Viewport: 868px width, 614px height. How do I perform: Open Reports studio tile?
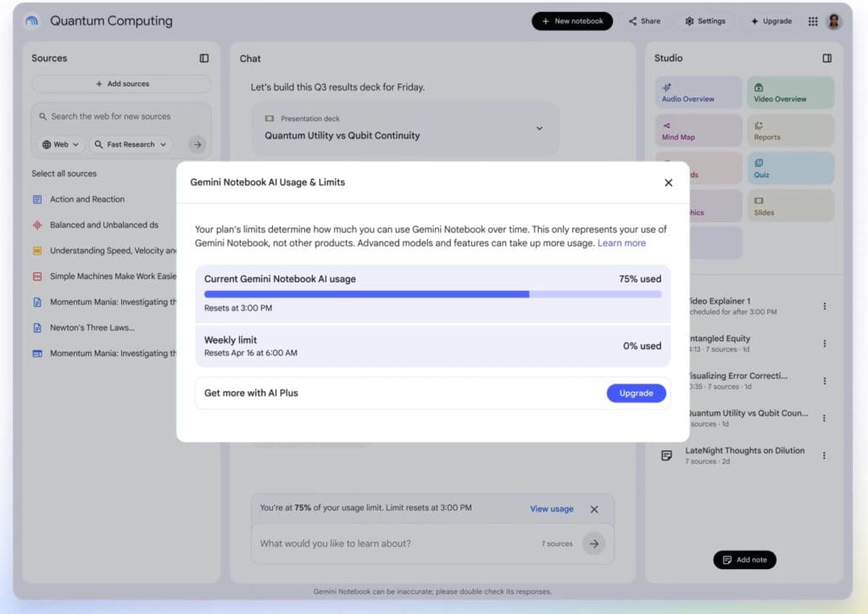(791, 131)
